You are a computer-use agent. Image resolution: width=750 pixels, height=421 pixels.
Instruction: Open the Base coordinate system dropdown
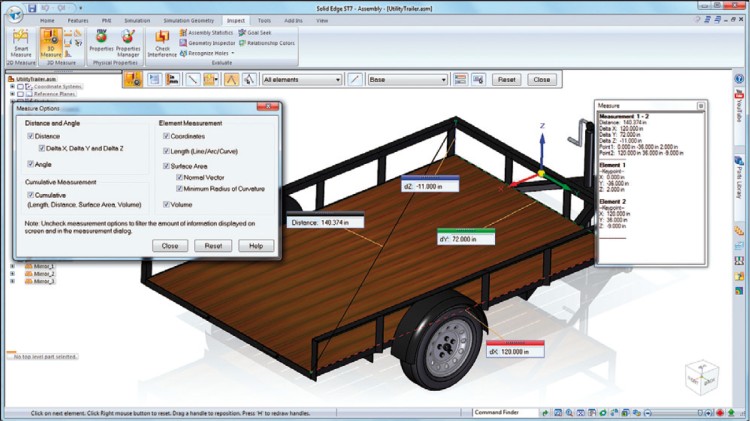406,79
